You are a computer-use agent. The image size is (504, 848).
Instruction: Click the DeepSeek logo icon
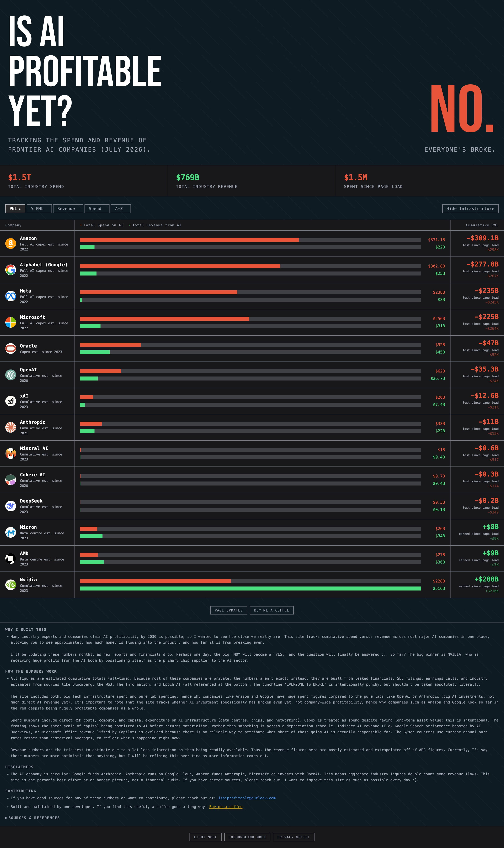tap(10, 506)
